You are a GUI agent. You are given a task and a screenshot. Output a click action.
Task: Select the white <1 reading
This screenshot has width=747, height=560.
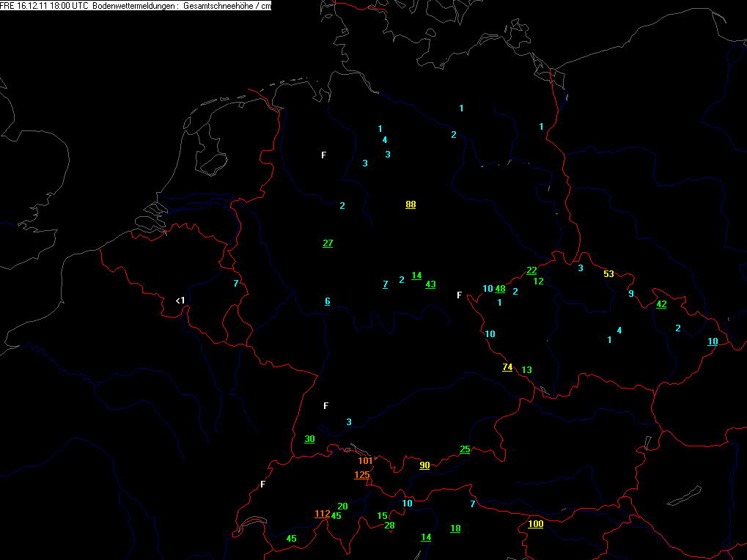tap(180, 301)
